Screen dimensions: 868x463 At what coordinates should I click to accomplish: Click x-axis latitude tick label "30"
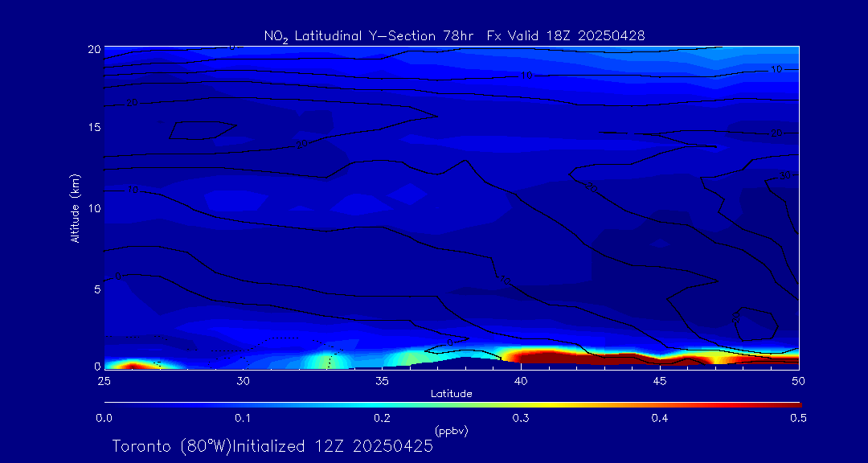click(243, 381)
